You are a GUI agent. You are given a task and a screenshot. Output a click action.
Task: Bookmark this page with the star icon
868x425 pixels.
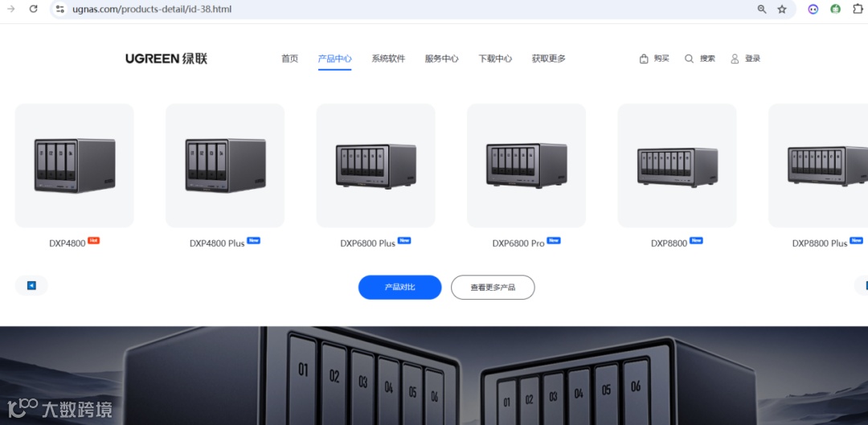782,9
